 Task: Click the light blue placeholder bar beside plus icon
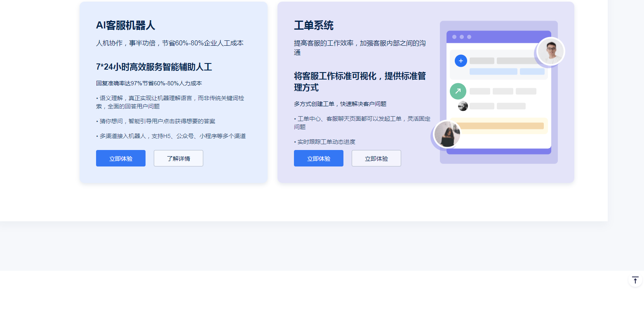[x=493, y=72]
